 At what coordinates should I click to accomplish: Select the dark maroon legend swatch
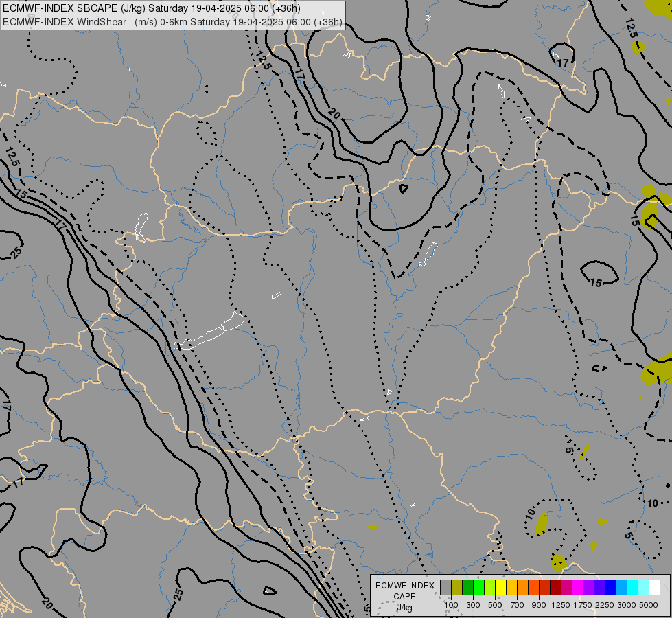click(555, 587)
